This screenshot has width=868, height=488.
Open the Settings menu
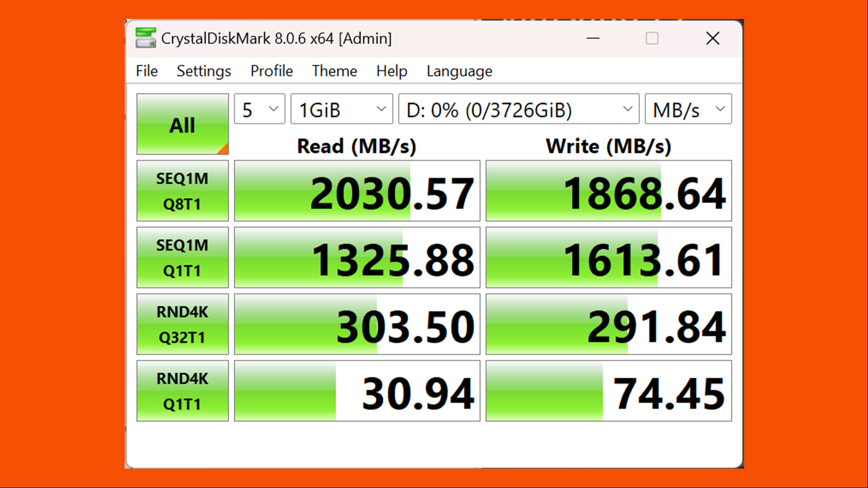point(204,71)
